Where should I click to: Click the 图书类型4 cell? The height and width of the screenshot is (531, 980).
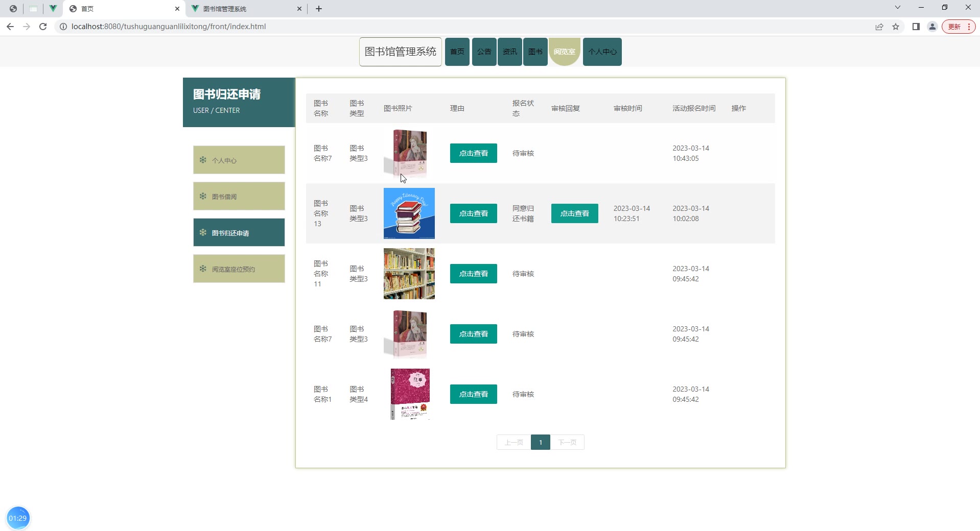coord(359,394)
